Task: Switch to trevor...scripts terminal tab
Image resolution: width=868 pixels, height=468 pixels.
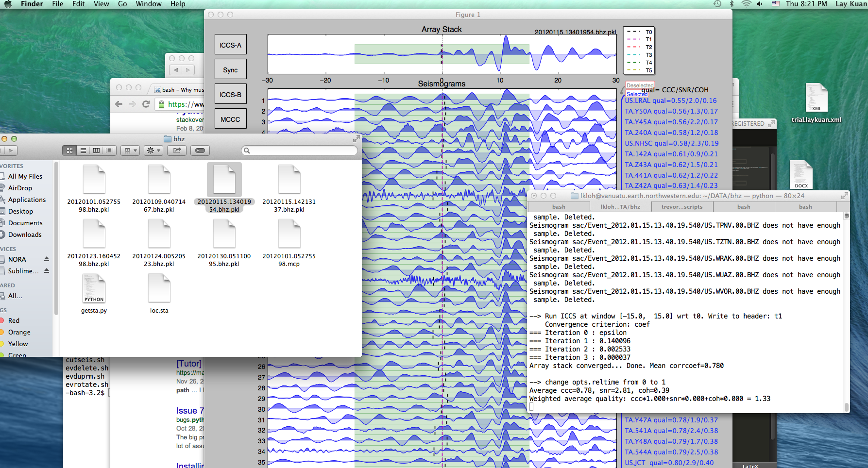Action: point(682,207)
